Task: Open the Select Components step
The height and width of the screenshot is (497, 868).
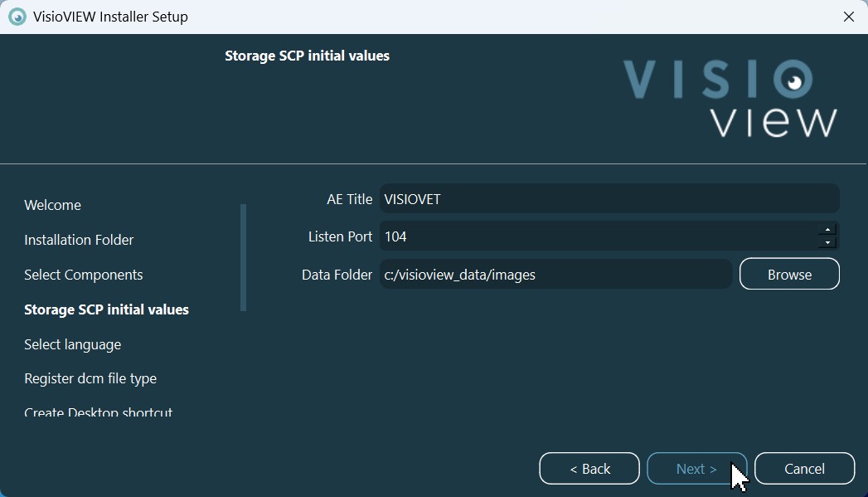Action: coord(84,275)
